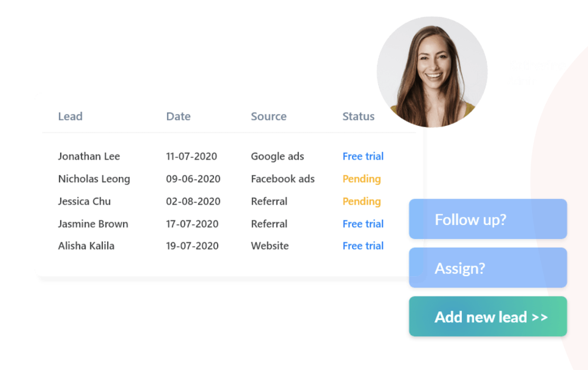
Task: Click Referral source in Jasmine Brown row
Action: (x=269, y=224)
